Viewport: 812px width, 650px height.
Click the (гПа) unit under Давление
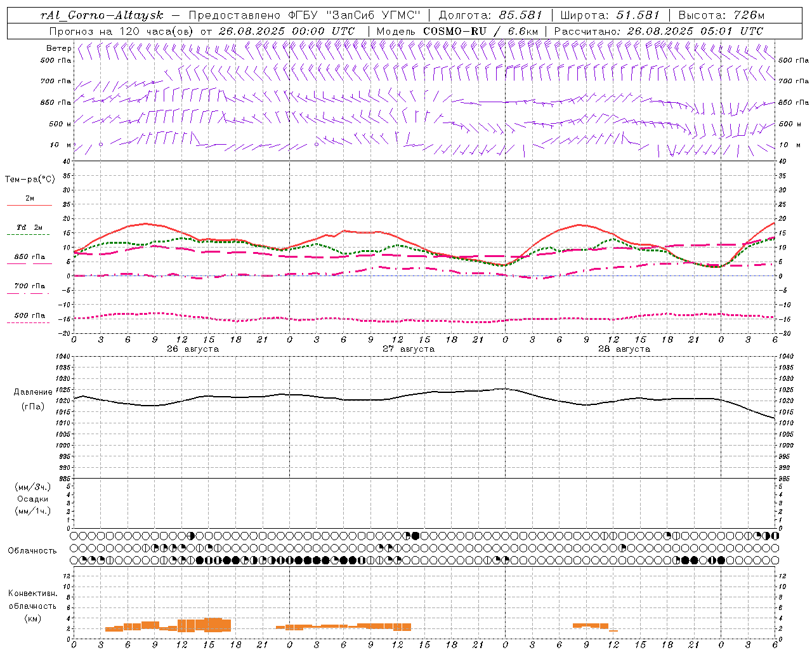(33, 407)
